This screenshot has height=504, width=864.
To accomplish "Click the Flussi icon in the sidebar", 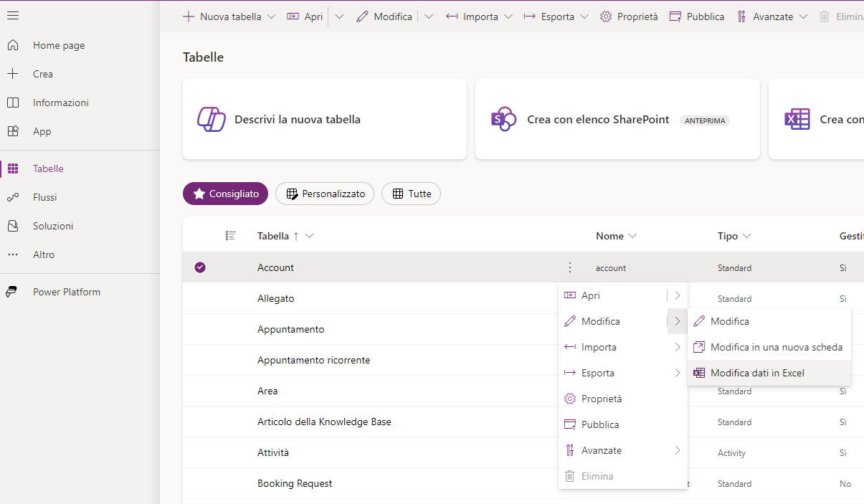I will click(13, 197).
